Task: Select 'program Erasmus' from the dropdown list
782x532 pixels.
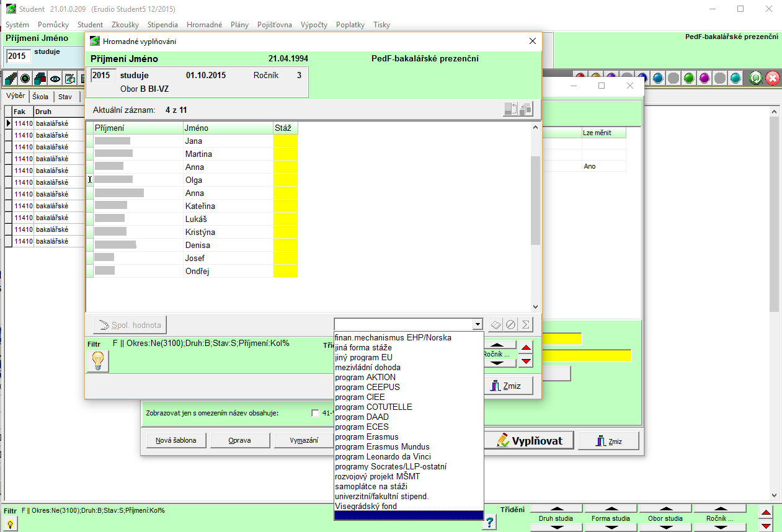Action: pyautogui.click(x=366, y=437)
